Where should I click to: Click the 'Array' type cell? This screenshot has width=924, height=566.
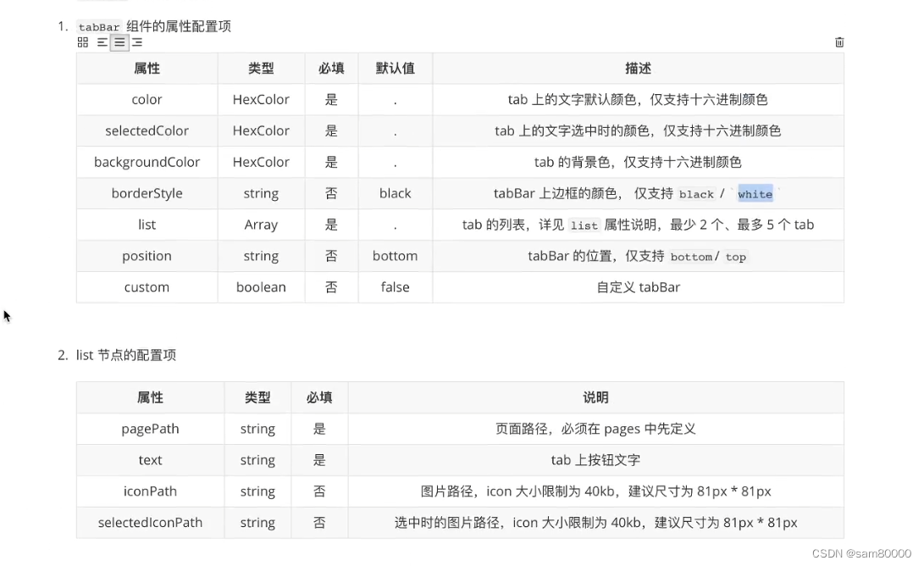point(261,225)
